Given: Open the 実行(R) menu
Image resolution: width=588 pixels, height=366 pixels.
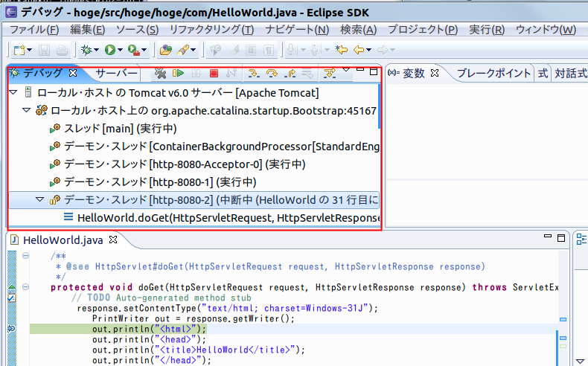Looking at the screenshot, I should [487, 30].
